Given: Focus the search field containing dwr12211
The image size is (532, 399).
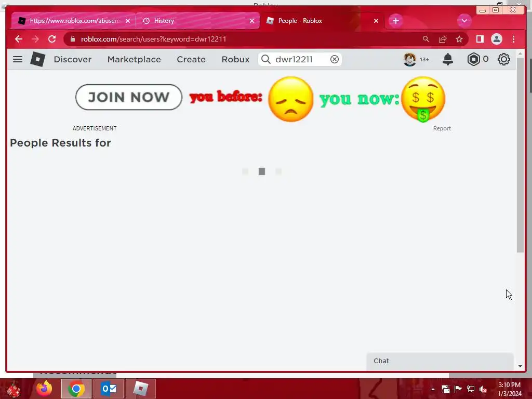Looking at the screenshot, I should (x=300, y=59).
